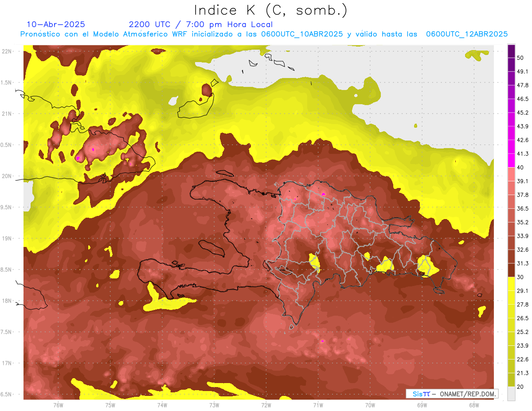
Task: Select the date "10-Abr-2025"
Action: pyautogui.click(x=56, y=24)
